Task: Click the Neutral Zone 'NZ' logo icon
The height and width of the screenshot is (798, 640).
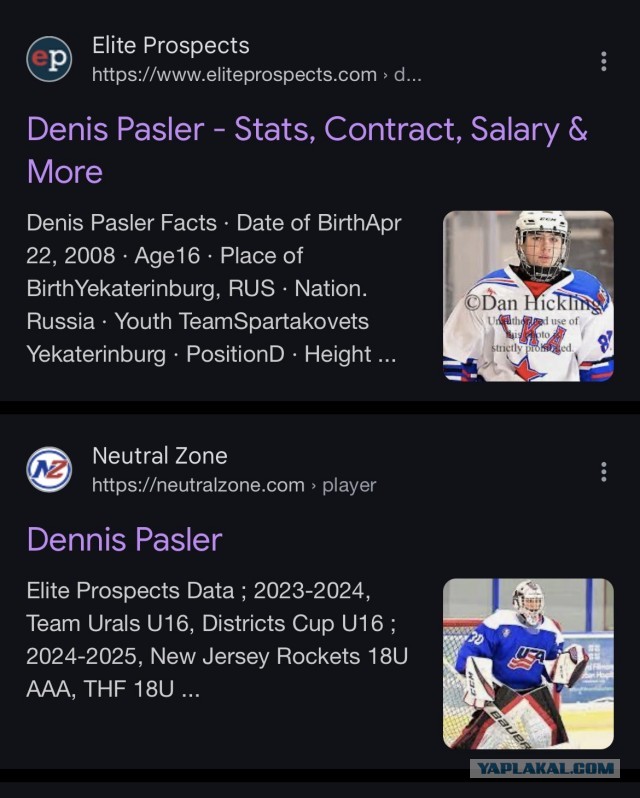Action: pos(49,470)
